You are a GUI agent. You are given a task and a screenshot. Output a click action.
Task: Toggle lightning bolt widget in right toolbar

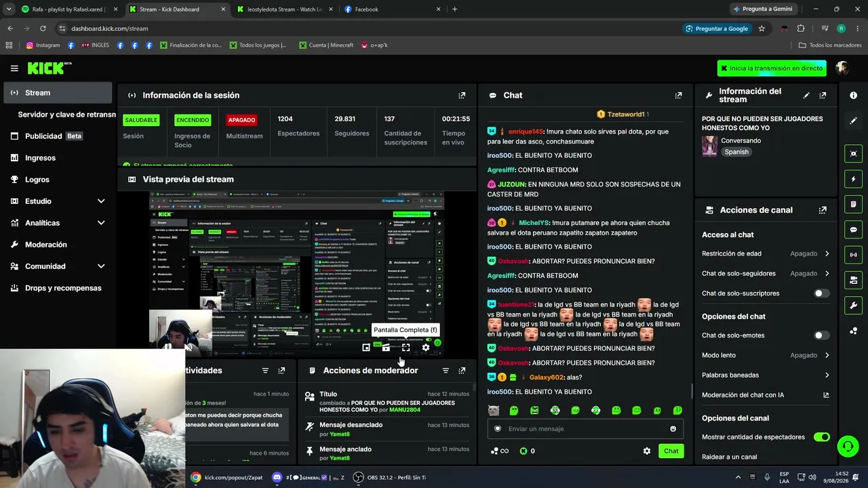coord(853,179)
